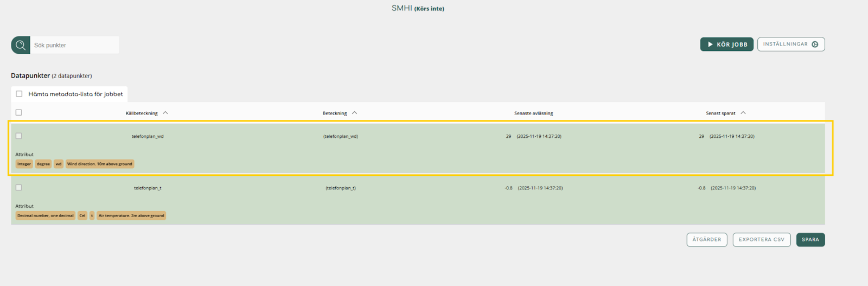The height and width of the screenshot is (286, 868).
Task: Sort by Källbeteckning column arrow
Action: point(165,113)
